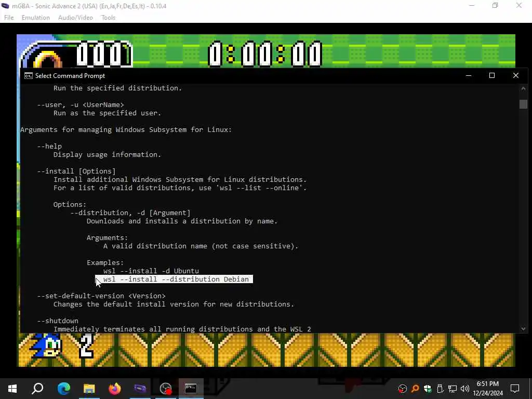The height and width of the screenshot is (399, 532).
Task: Click the mGBA title bar app icon
Action: coord(5,6)
